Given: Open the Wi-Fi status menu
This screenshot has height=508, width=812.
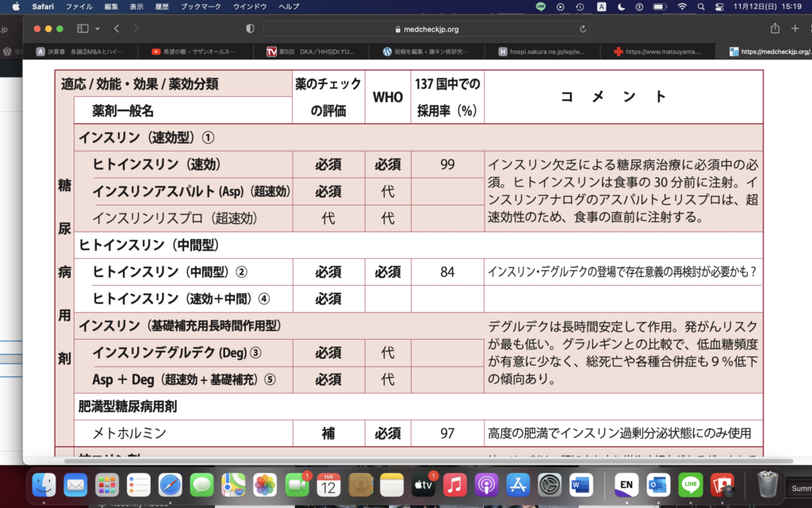Looking at the screenshot, I should 681,6.
